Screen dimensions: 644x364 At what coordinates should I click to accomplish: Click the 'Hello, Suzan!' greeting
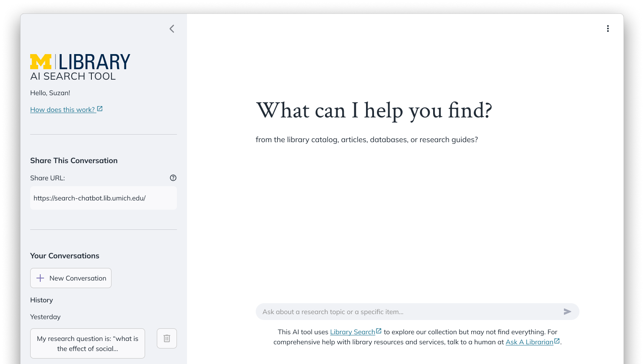pos(50,93)
